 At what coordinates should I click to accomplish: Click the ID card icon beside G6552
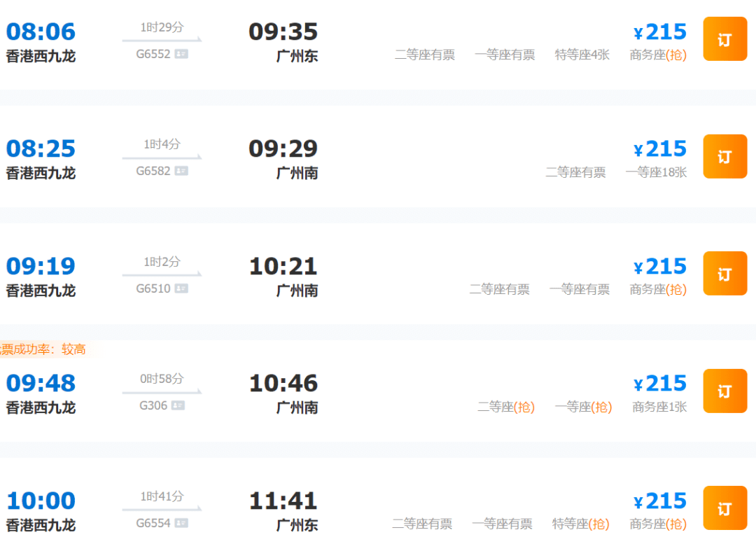click(181, 54)
